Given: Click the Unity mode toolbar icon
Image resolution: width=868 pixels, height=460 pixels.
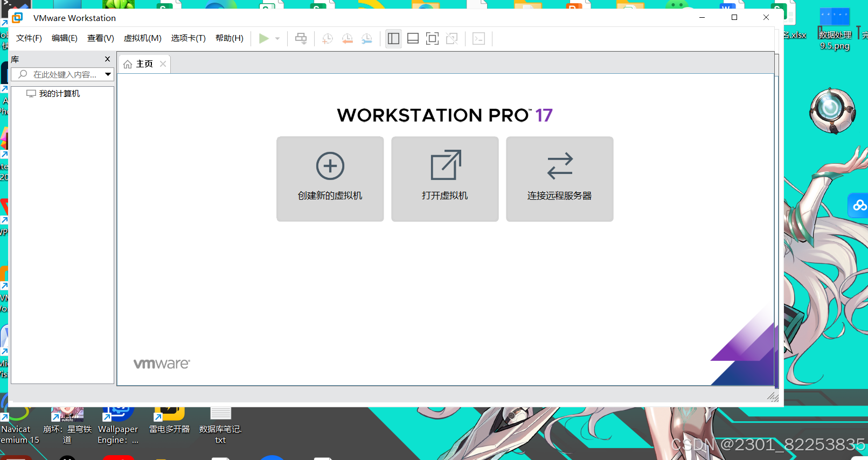Looking at the screenshot, I should pos(452,39).
